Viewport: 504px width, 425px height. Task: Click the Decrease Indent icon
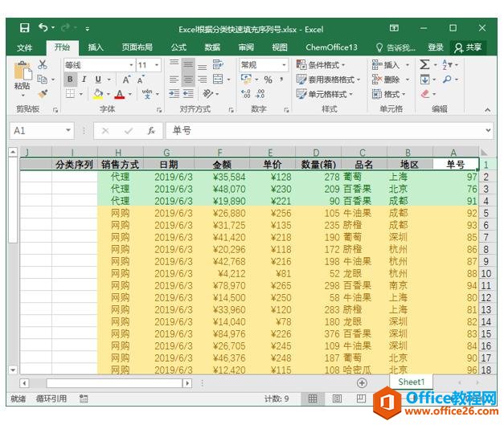point(174,94)
